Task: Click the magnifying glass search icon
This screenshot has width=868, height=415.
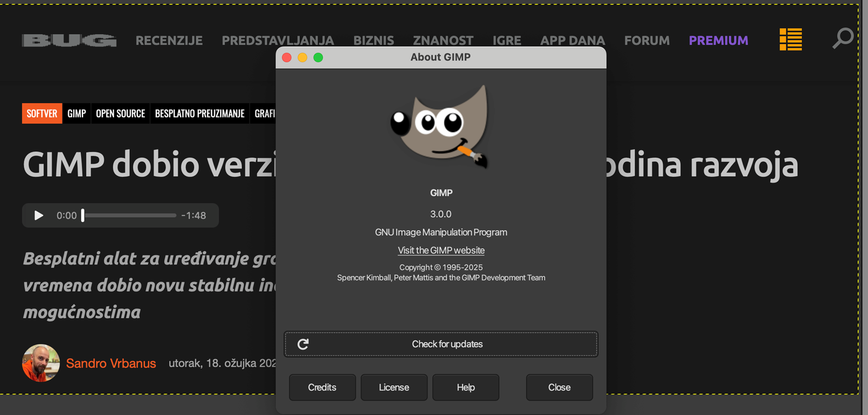Action: [x=843, y=39]
